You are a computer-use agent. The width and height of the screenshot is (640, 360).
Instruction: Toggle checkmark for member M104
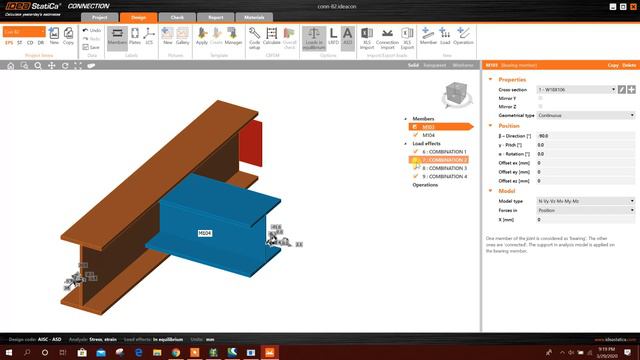[x=416, y=135]
